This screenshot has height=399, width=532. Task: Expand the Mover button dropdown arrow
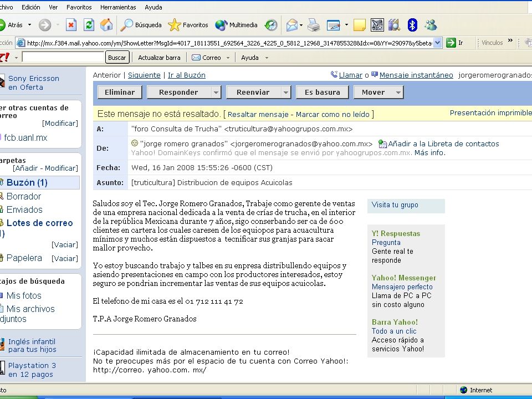[398, 93]
